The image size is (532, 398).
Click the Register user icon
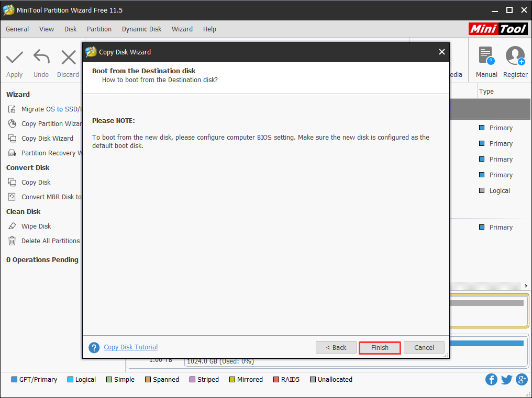[515, 56]
